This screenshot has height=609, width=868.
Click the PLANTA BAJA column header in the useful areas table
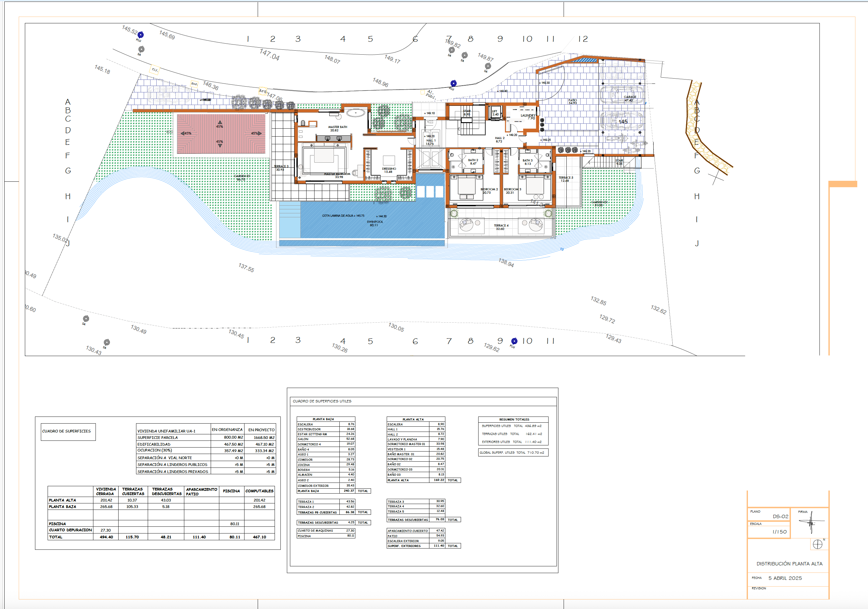pyautogui.click(x=323, y=419)
